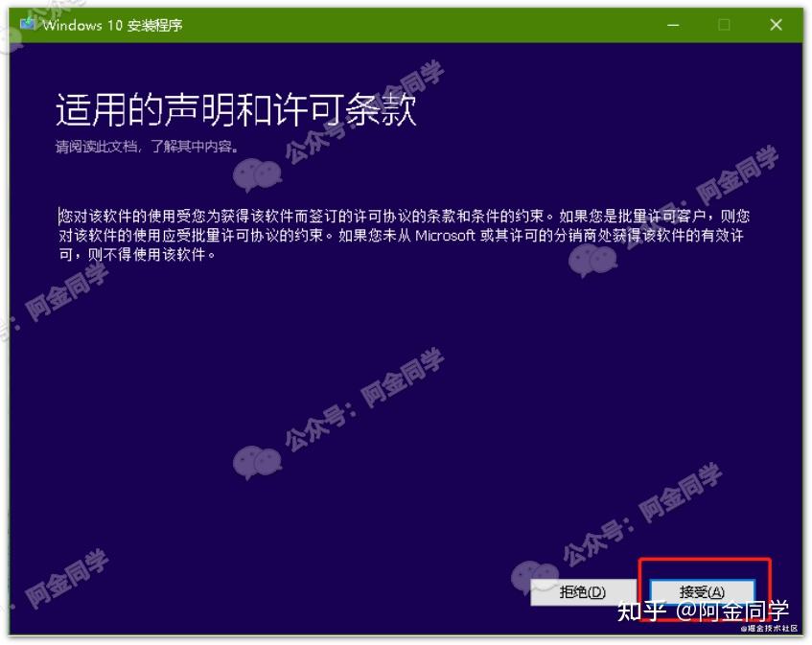
Task: Click the subtitle 请阅读此文档，了解其中内容
Action: click(x=147, y=147)
